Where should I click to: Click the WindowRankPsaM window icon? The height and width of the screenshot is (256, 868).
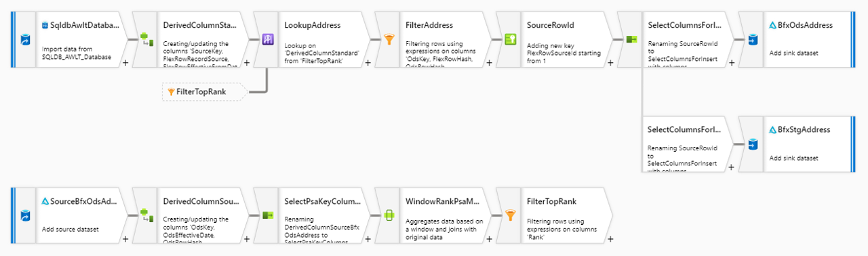(389, 215)
